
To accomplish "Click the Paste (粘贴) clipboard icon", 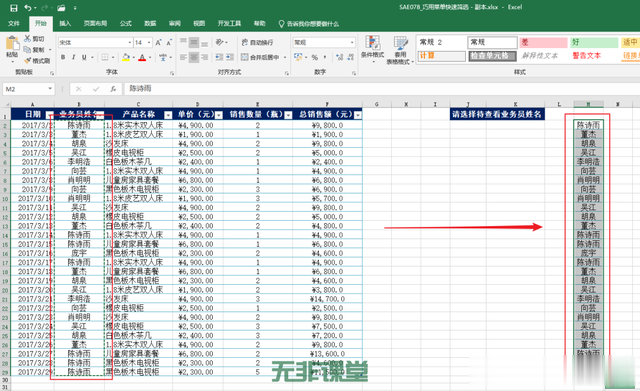I will tap(12, 44).
